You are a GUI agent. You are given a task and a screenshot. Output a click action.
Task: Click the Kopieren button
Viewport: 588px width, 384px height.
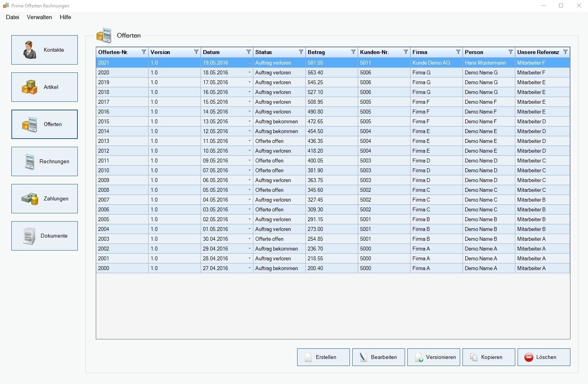489,357
